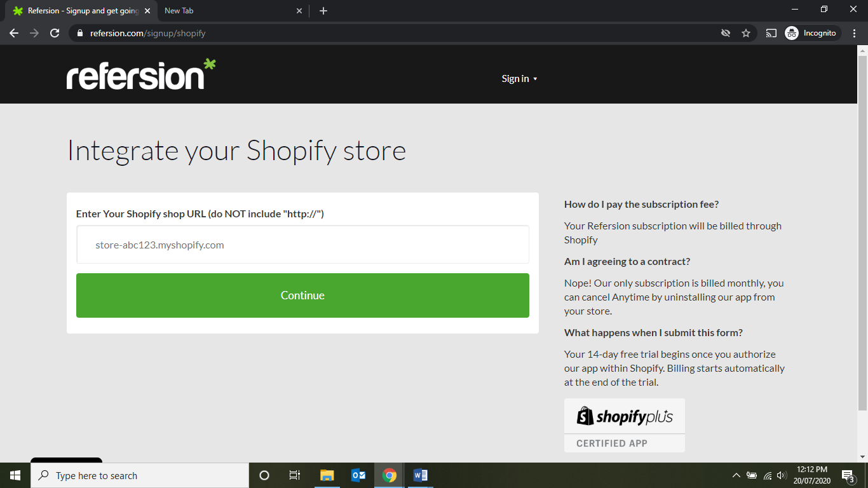
Task: Click the Wi-Fi network tray icon
Action: 768,475
